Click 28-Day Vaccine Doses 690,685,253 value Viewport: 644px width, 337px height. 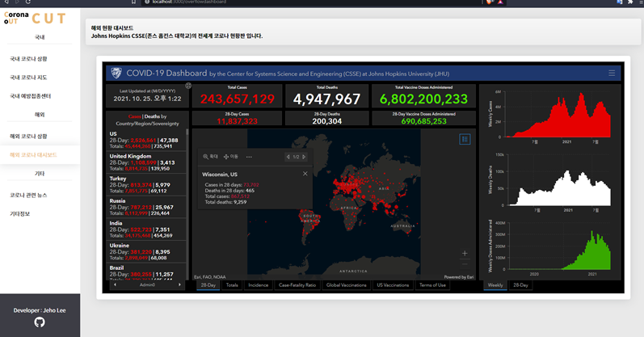pos(423,121)
